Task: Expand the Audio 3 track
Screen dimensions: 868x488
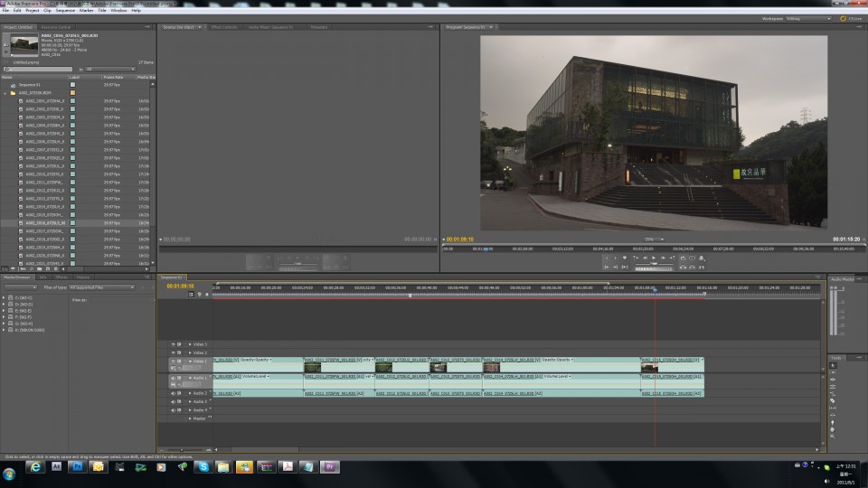Action: [190, 401]
